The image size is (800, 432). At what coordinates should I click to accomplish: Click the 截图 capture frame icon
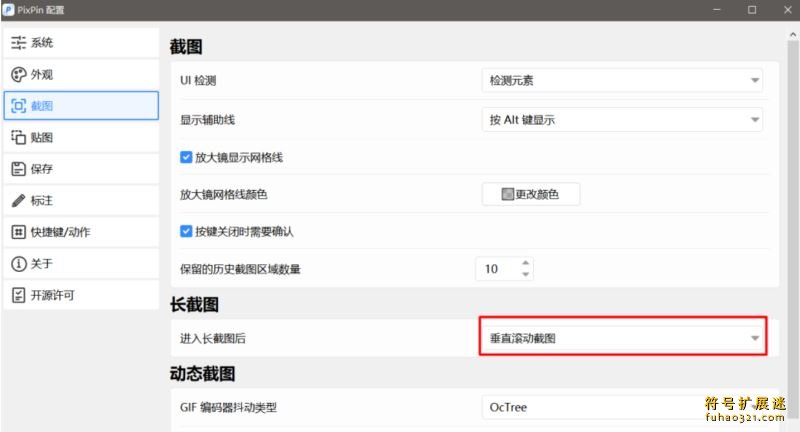[x=18, y=106]
